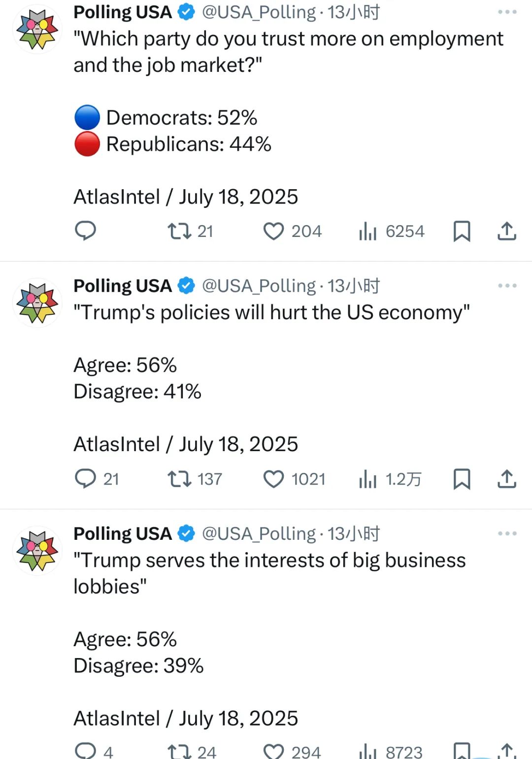
Task: Open more options on the second tweet
Action: [507, 286]
